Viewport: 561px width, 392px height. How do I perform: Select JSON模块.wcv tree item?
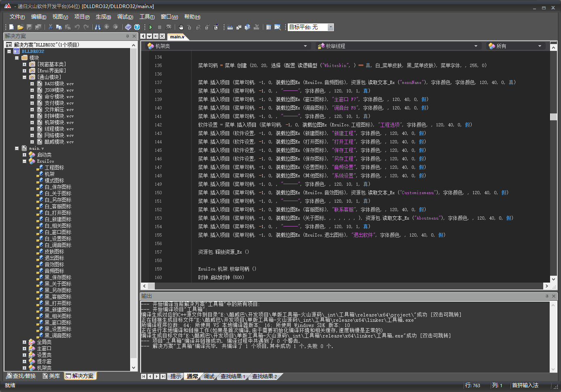point(59,90)
